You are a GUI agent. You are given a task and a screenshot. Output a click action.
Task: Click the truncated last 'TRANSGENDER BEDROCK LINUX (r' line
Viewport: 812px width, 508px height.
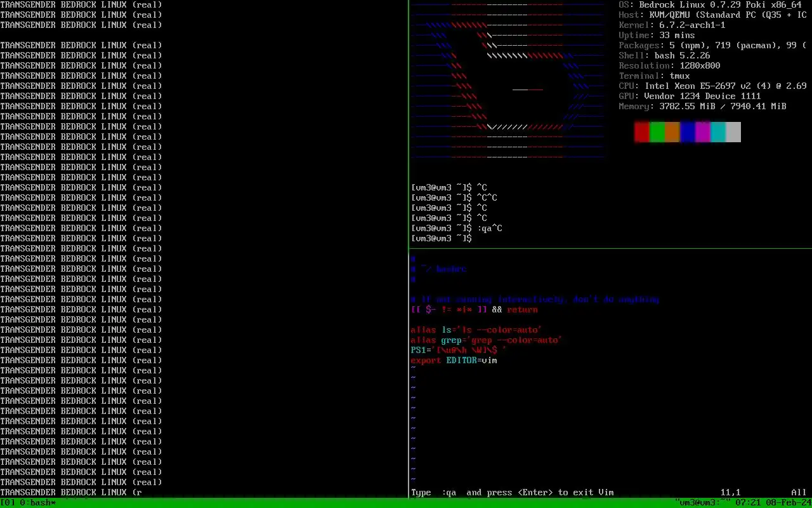(x=71, y=493)
